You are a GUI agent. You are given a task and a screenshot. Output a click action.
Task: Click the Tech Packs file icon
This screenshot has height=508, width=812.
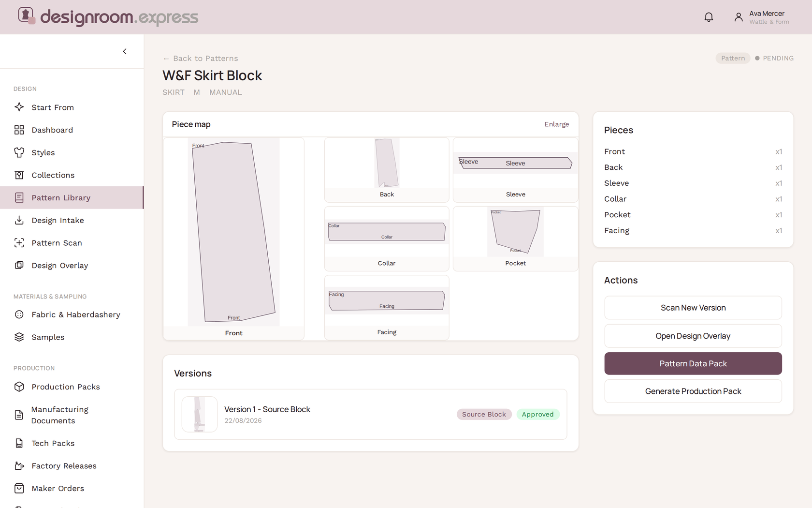pos(19,443)
